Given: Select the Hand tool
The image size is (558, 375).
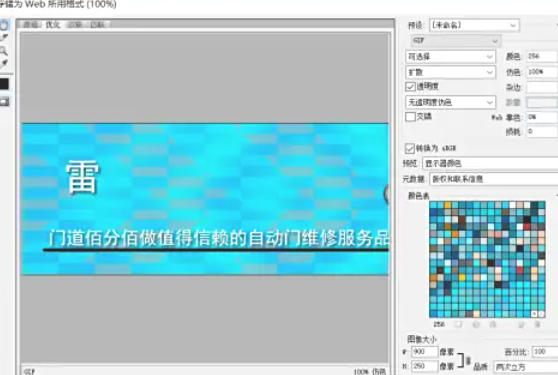Looking at the screenshot, I should click(x=4, y=25).
